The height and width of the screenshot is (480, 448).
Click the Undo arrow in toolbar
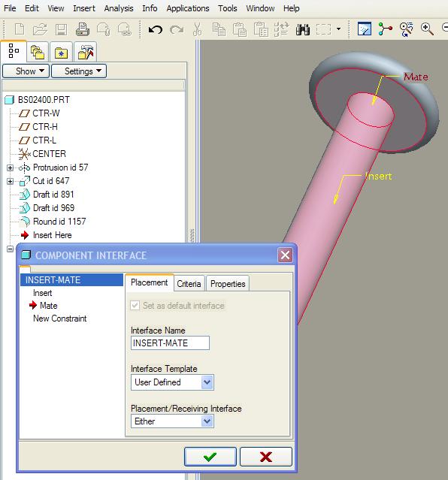coord(156,30)
